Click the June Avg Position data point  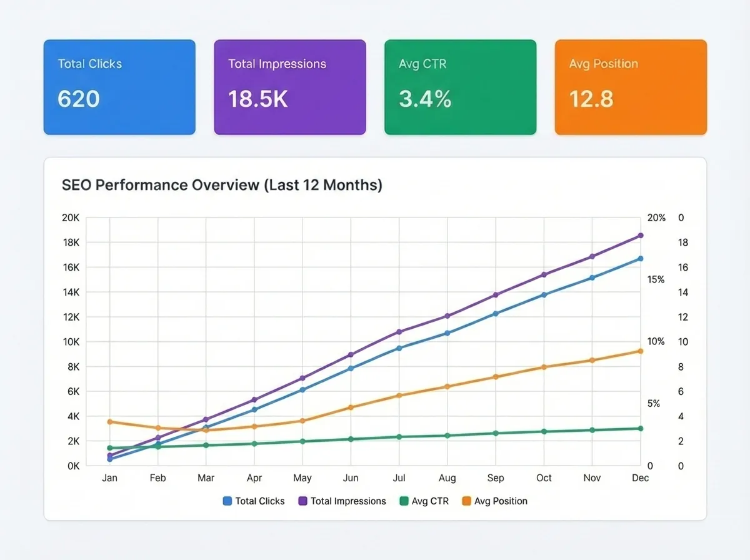351,407
